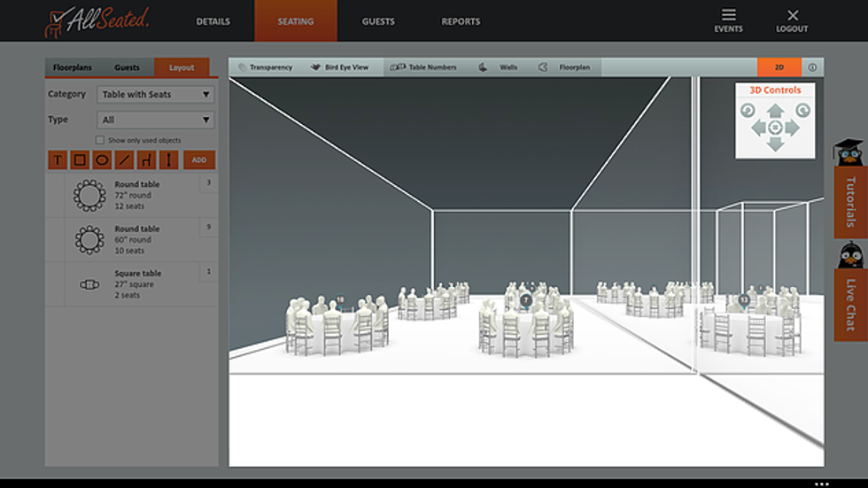The width and height of the screenshot is (868, 488).
Task: Select the ellipse shape tool
Action: (101, 160)
